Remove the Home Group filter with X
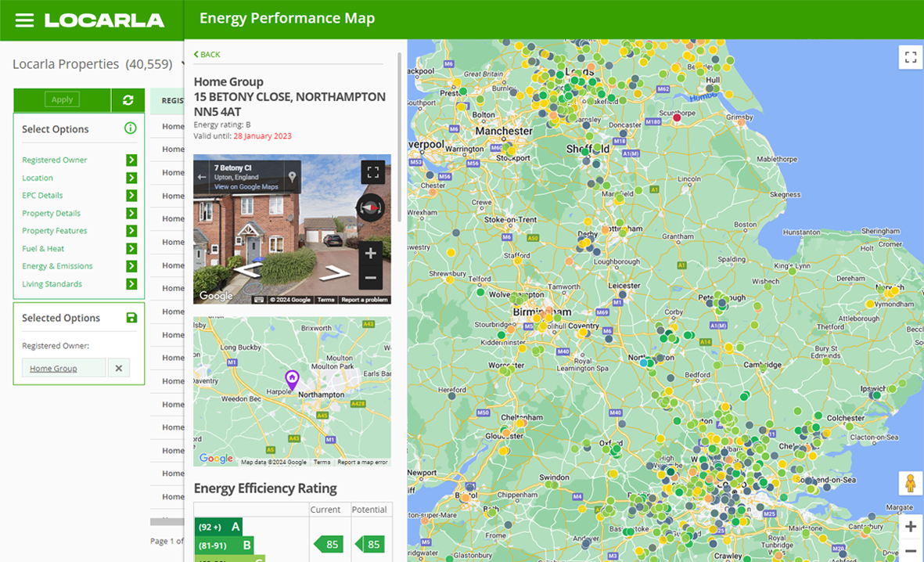Image resolution: width=924 pixels, height=562 pixels. 118,368
